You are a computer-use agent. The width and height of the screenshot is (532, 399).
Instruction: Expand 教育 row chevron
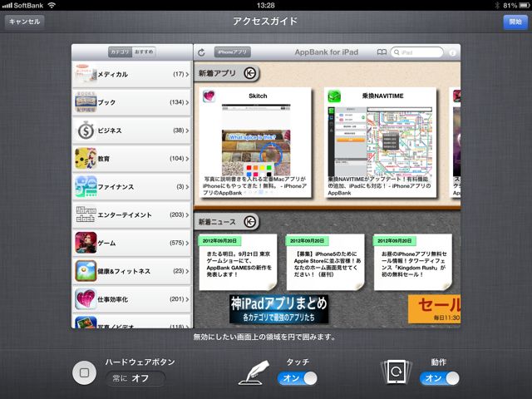click(187, 159)
